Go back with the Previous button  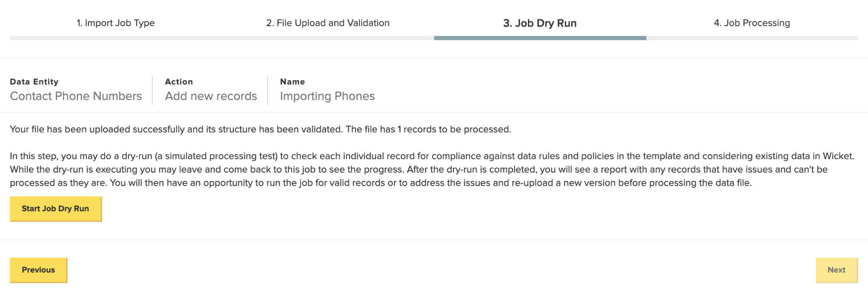click(39, 270)
